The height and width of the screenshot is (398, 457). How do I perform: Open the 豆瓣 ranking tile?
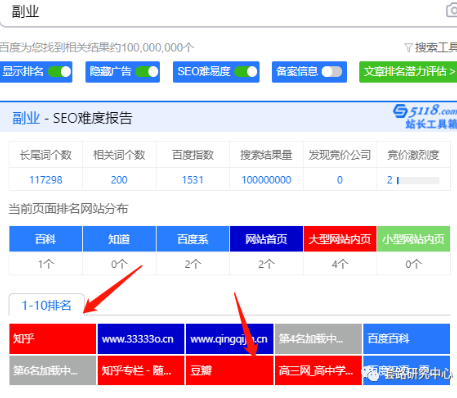coord(230,370)
